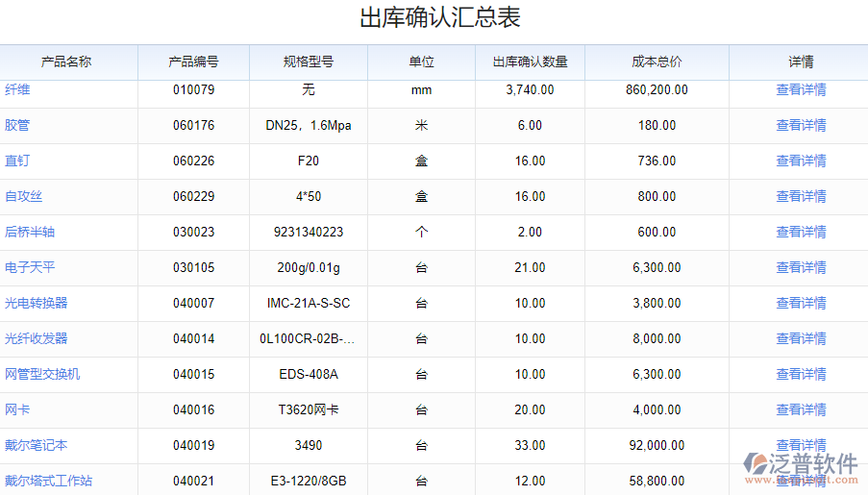Open the 纤维 product name link
This screenshot has height=495, width=868.
[x=17, y=90]
